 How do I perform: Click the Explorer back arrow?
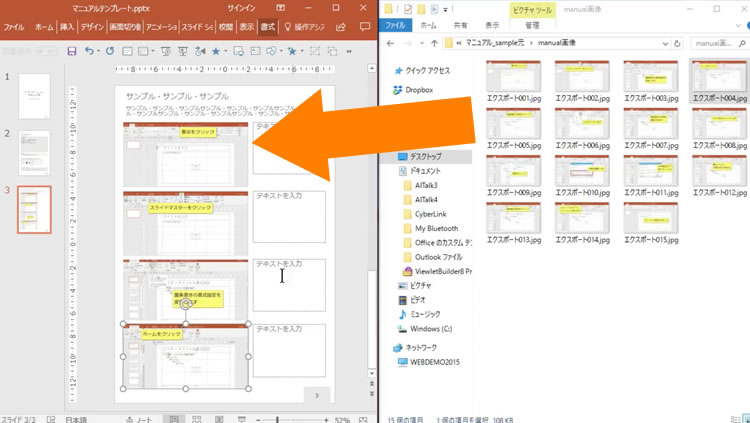pyautogui.click(x=391, y=44)
